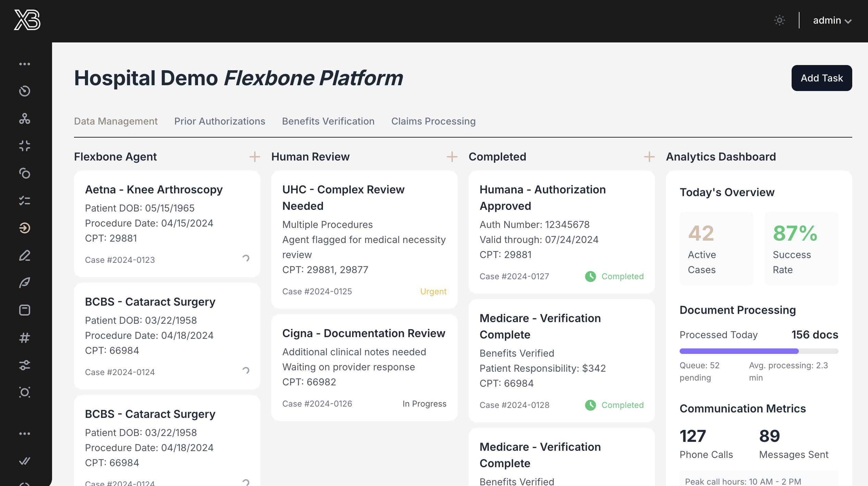
Task: Open the admin user dropdown
Action: [832, 20]
